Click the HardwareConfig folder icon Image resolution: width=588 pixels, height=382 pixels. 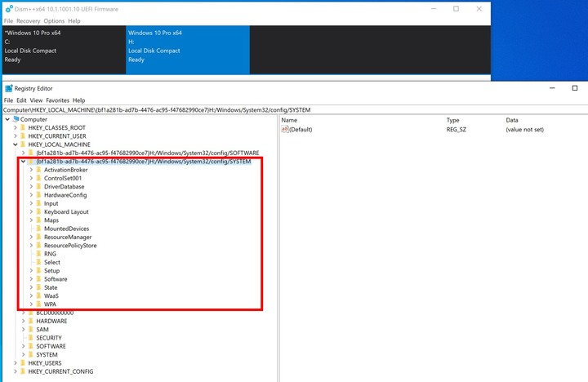coord(38,195)
